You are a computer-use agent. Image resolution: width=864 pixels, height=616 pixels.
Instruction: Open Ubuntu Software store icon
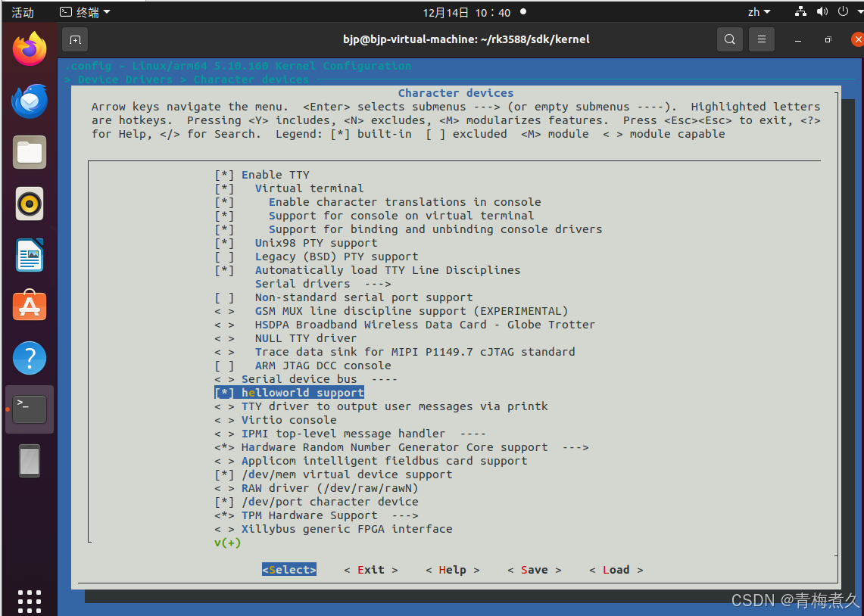(30, 306)
